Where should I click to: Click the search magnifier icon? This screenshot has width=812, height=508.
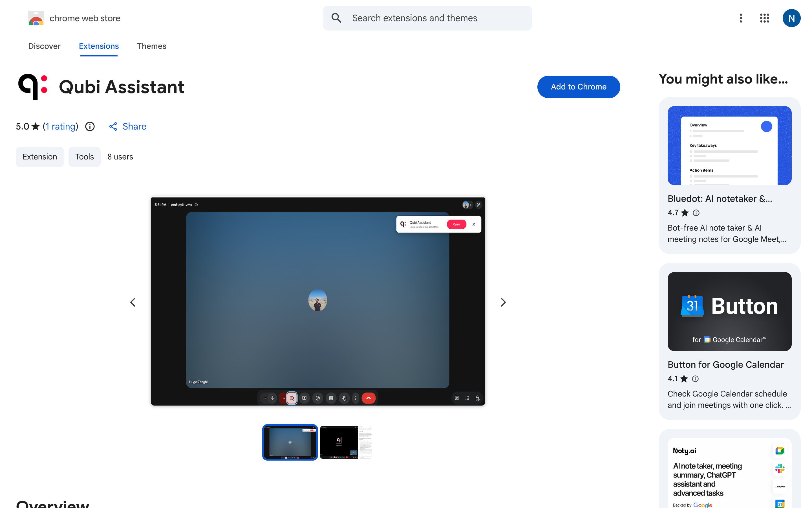point(336,18)
